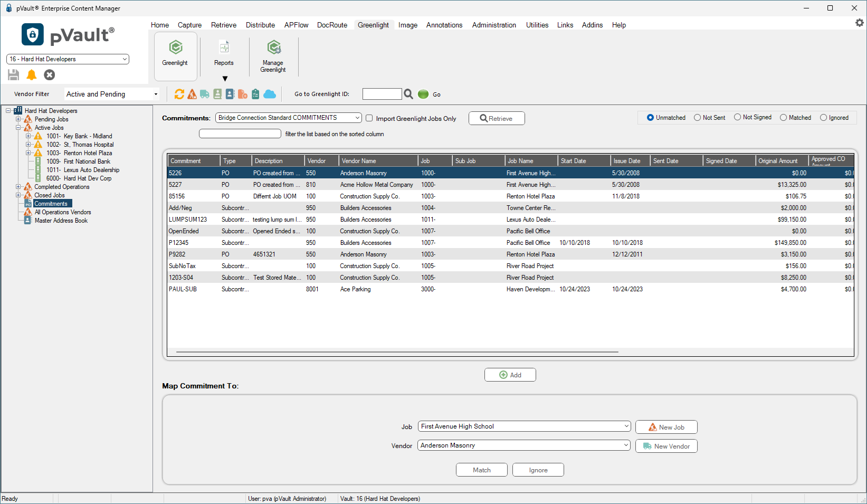Screen dimensions: 867x504
Task: Click the traffic light icon beside 1011- Lexus Auto Dealership
Action: tap(38, 170)
